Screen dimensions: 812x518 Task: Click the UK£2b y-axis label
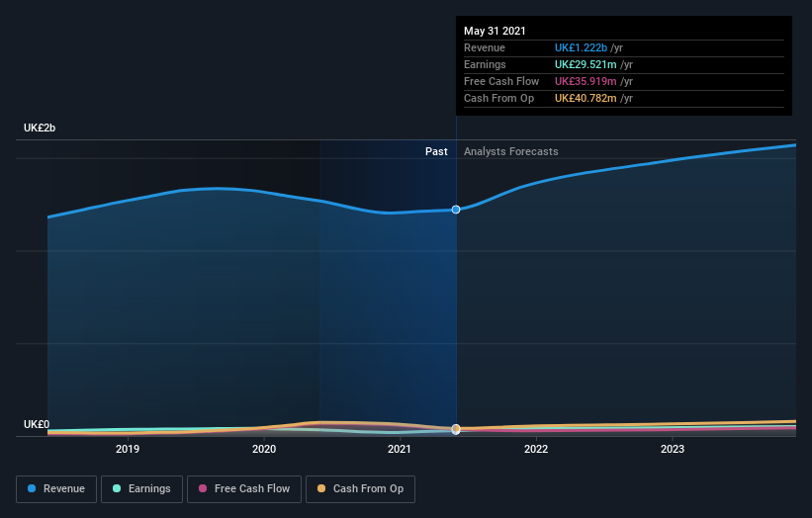(40, 128)
